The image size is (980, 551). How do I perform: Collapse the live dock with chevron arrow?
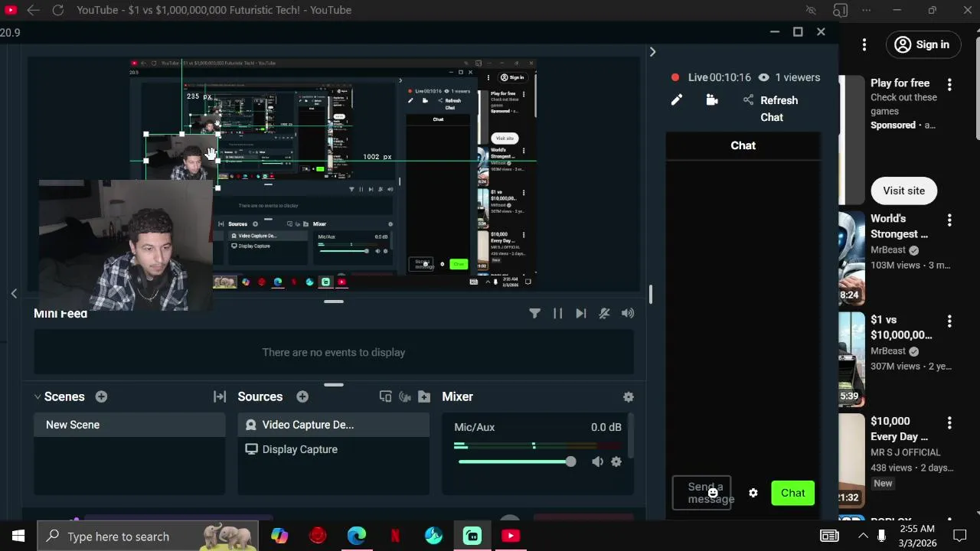[x=652, y=51]
